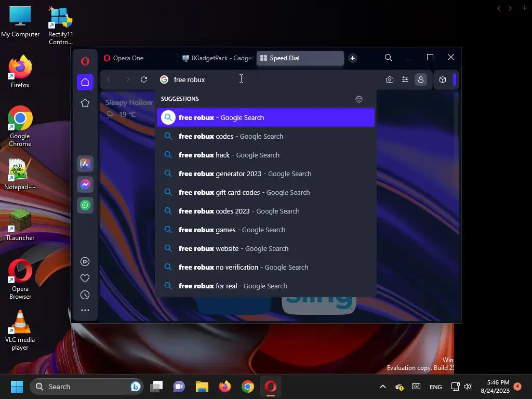Open Aria AI in Opera sidebar
This screenshot has width=532, height=399.
pyautogui.click(x=85, y=164)
